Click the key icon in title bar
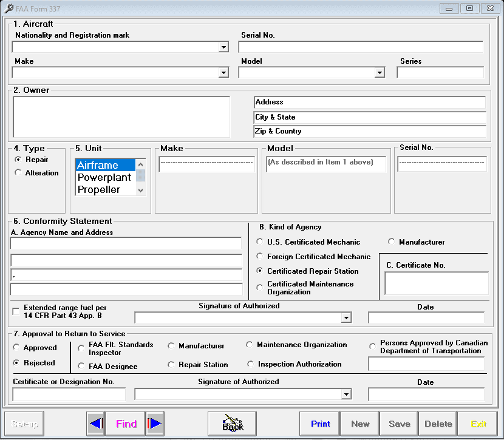 [x=8, y=8]
